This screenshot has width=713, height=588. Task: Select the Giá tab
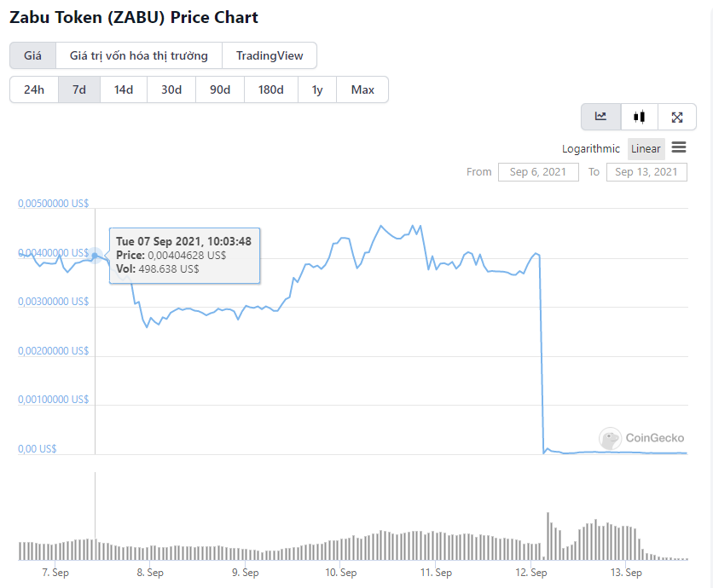pos(32,55)
